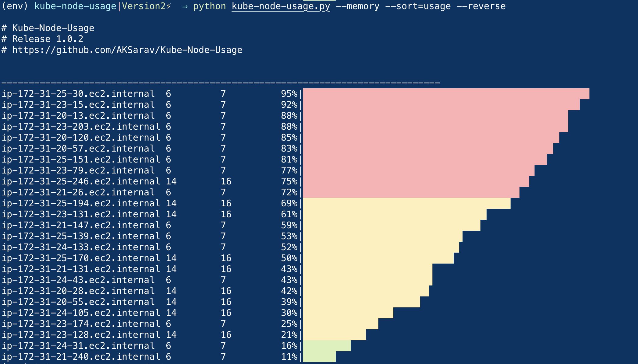638x364 pixels.
Task: Click the kube-node-usage.py underlined filename
Action: (281, 6)
